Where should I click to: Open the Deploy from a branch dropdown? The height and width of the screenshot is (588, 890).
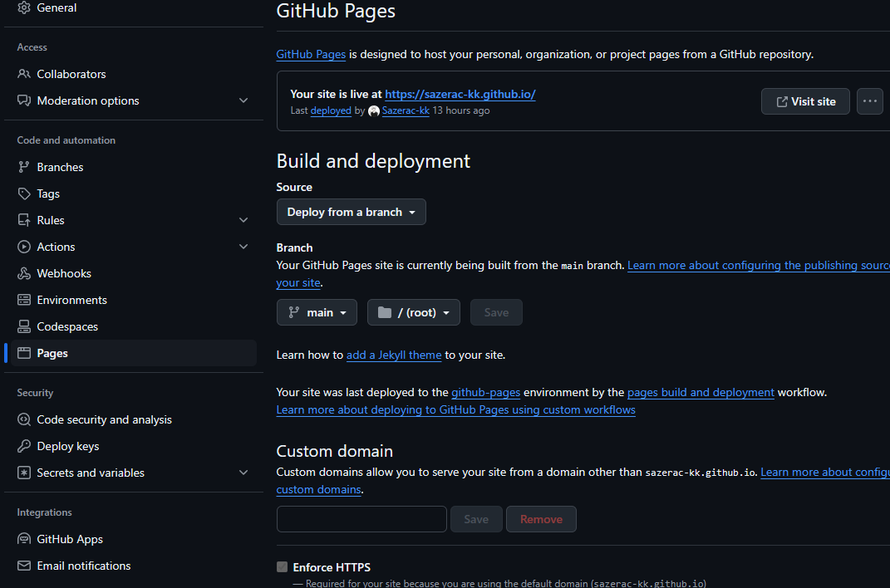click(351, 212)
